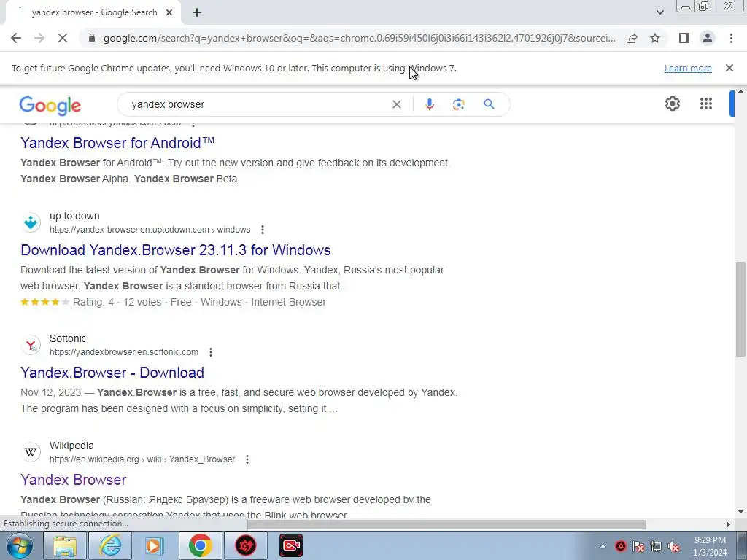747x560 pixels.
Task: Clear the search query with the X
Action: (x=396, y=104)
